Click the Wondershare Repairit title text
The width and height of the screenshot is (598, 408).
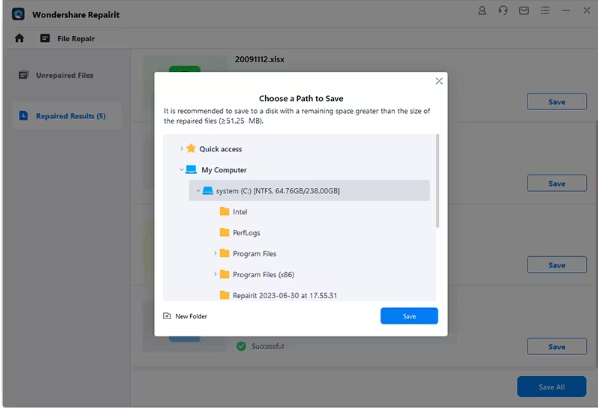[76, 14]
